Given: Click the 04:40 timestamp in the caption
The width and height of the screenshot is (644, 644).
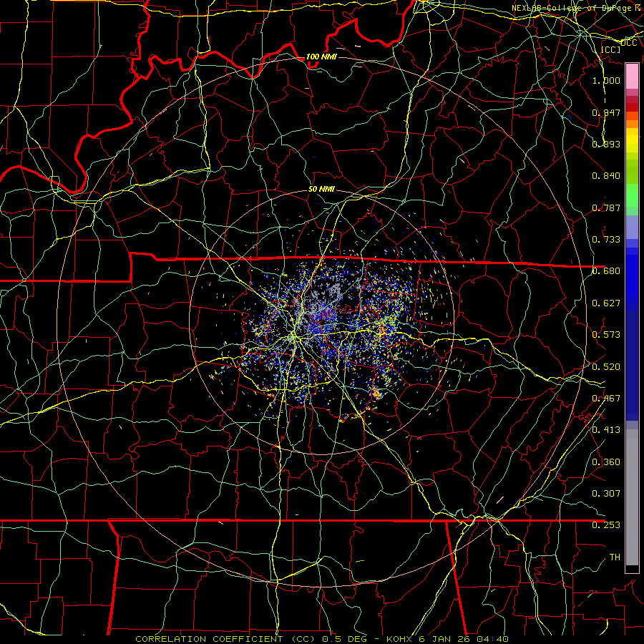Looking at the screenshot, I should pyautogui.click(x=492, y=639).
